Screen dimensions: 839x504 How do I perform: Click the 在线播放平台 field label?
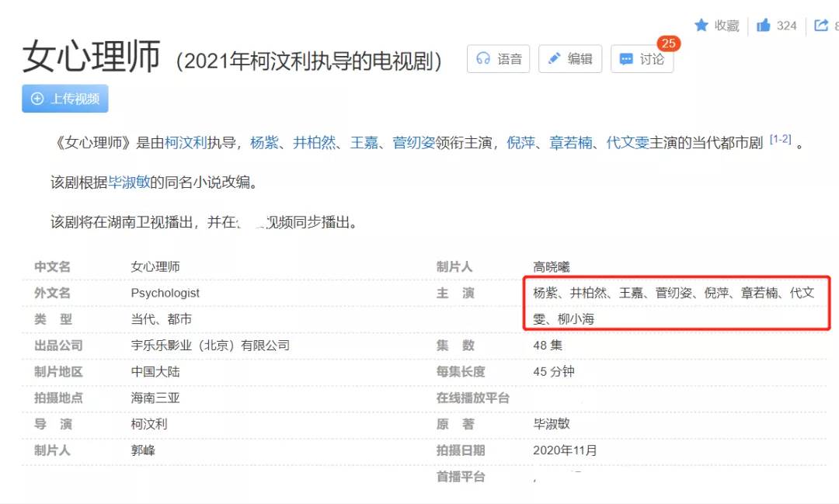[472, 398]
